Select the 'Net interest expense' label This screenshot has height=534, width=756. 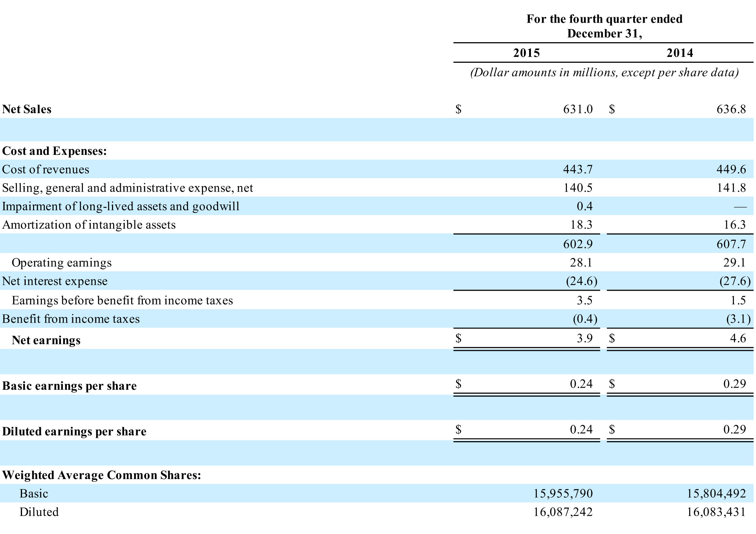(55, 281)
